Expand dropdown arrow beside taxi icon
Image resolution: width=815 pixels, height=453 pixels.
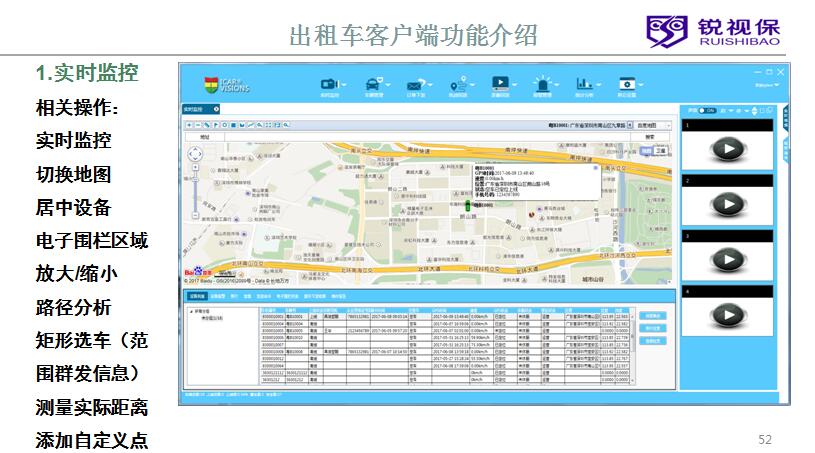pyautogui.click(x=388, y=85)
